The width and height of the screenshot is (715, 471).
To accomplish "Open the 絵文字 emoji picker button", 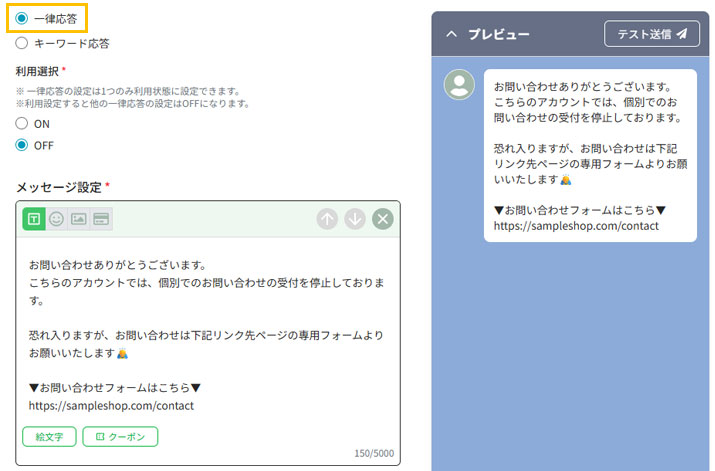I will 49,437.
